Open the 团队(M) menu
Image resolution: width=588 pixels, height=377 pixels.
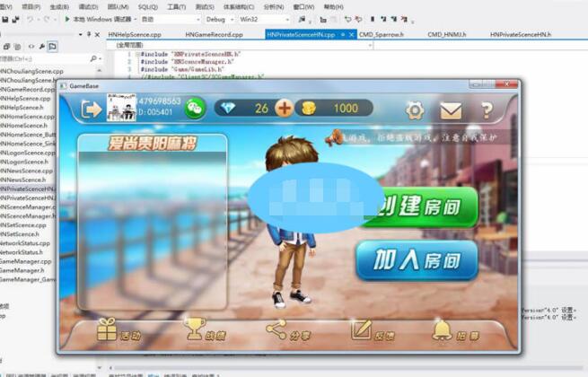[x=118, y=7]
